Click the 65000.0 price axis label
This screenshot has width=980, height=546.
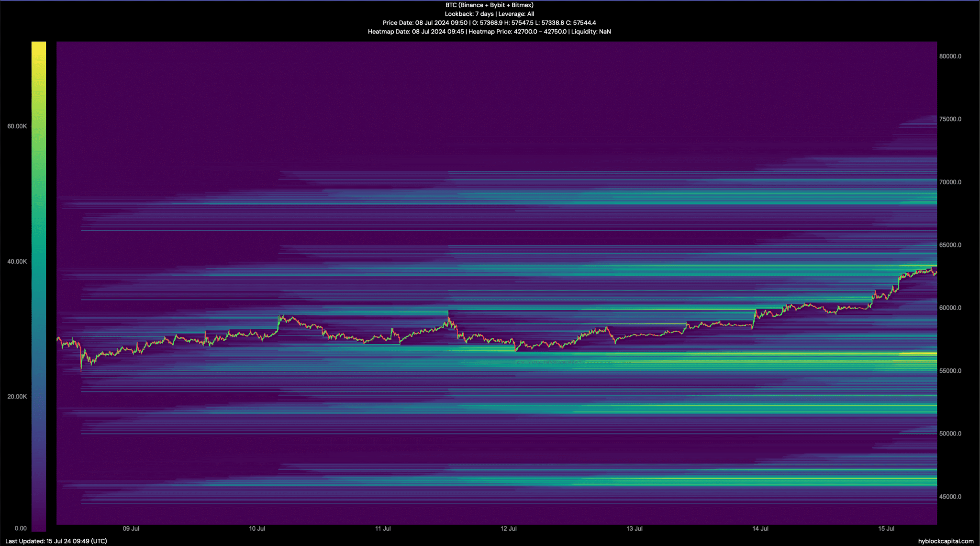coord(950,245)
